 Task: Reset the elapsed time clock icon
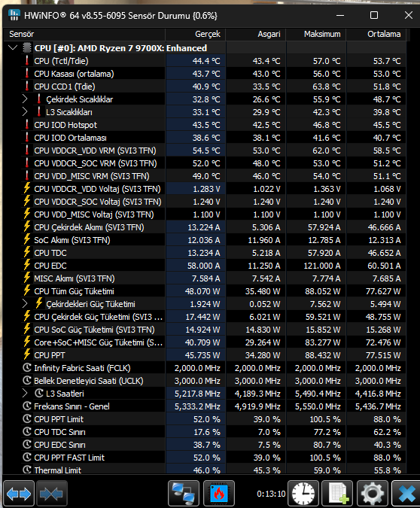tap(303, 494)
